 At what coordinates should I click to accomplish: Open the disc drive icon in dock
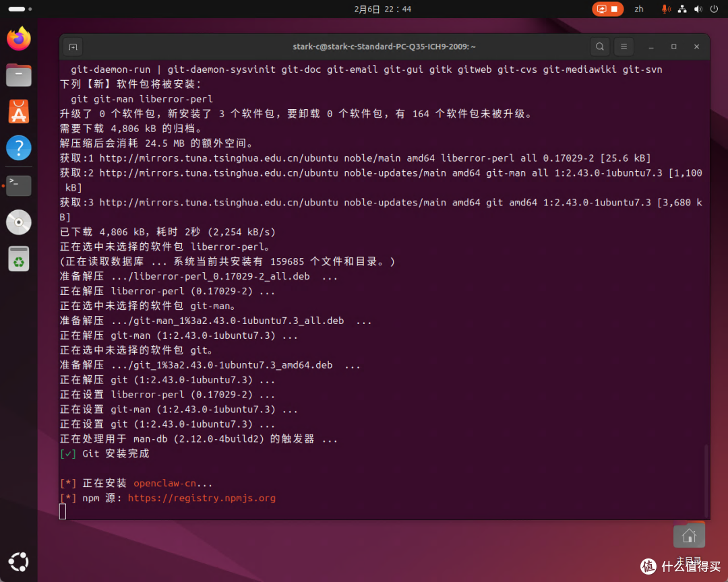(19, 222)
